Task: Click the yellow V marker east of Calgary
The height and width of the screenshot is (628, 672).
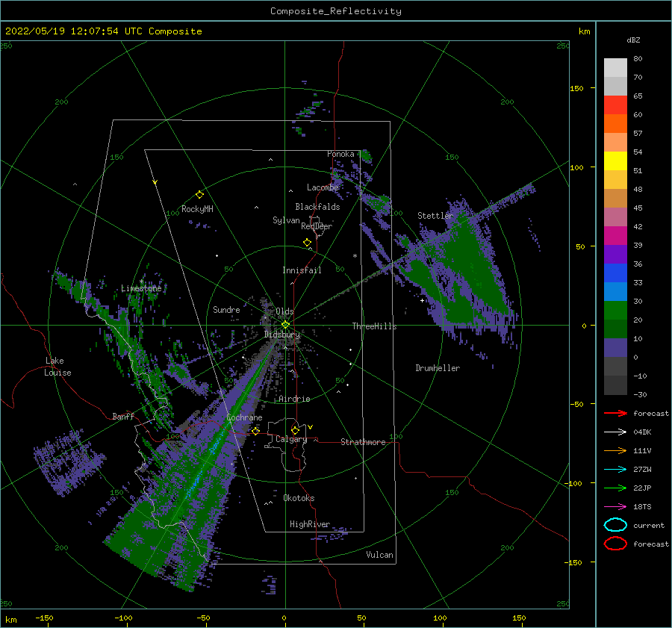Action: pyautogui.click(x=311, y=427)
